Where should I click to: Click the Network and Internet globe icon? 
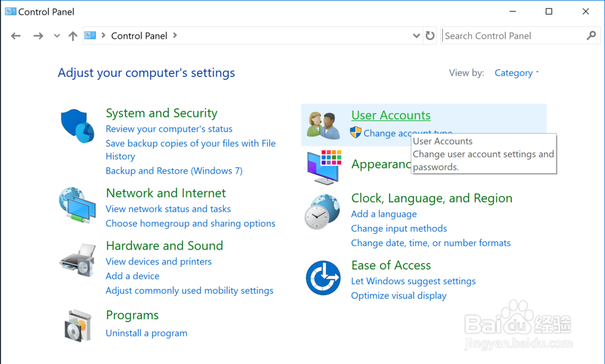(78, 206)
